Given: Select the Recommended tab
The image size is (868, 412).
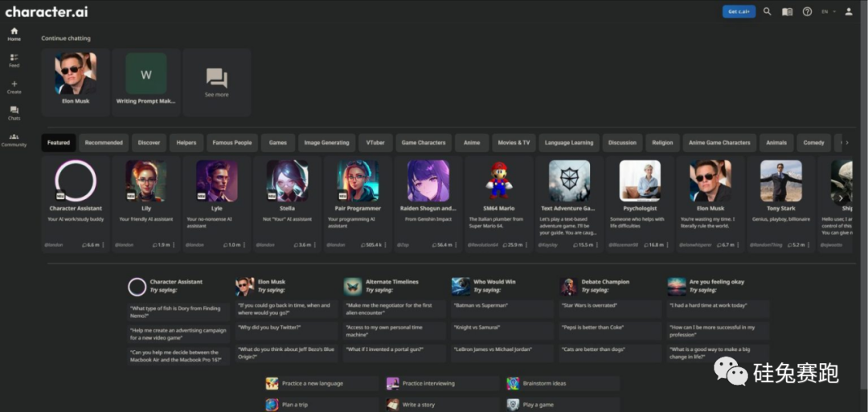Looking at the screenshot, I should click(x=104, y=143).
